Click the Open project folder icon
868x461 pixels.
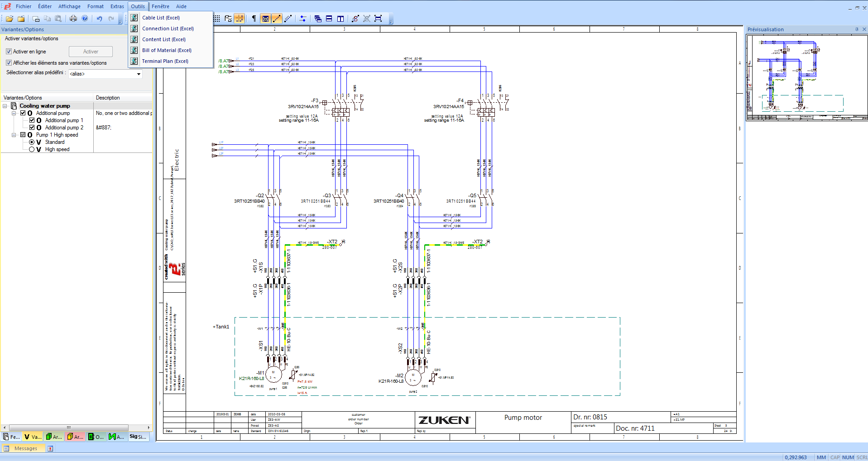coord(10,19)
